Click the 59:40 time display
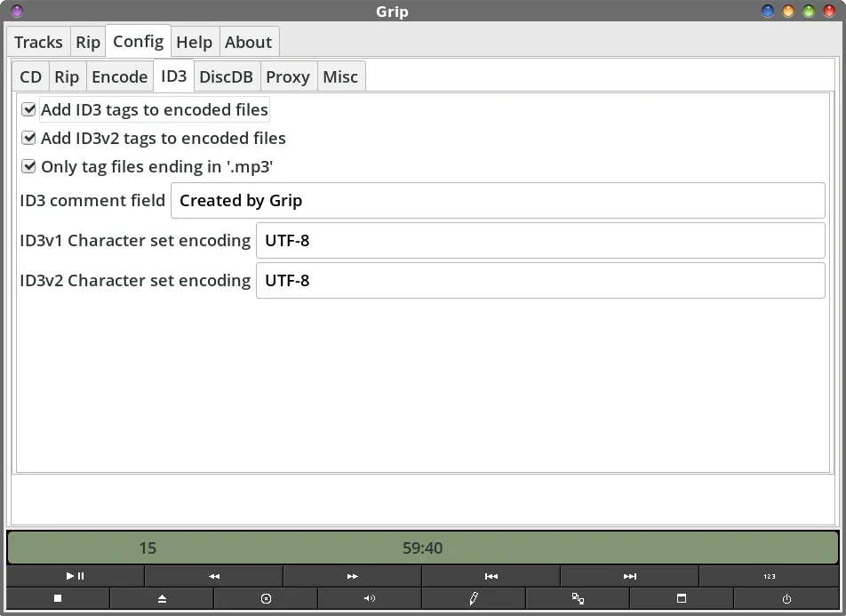Screen dimensions: 846x616 pos(422,548)
